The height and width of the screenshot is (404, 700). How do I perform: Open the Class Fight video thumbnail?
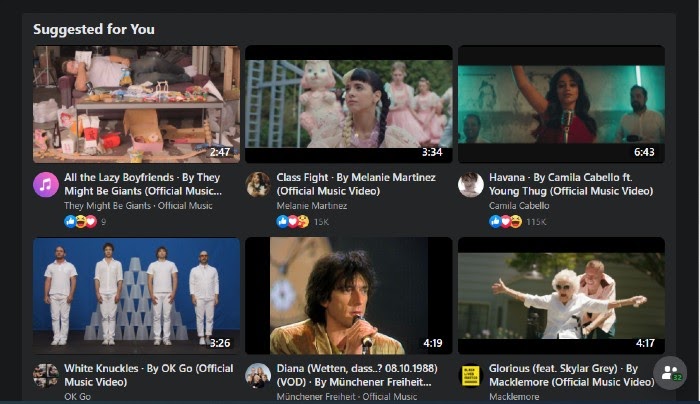click(349, 104)
